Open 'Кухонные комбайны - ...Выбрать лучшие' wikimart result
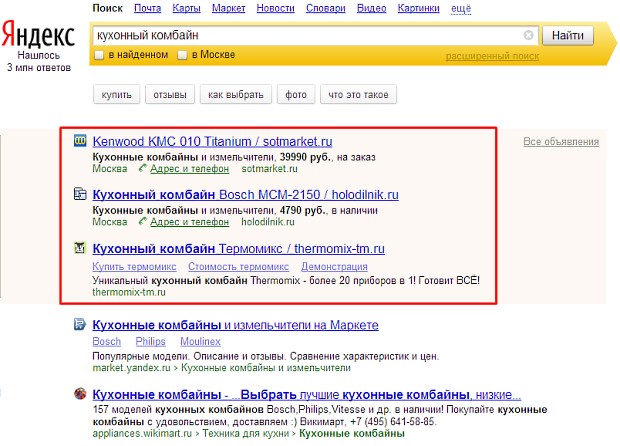Viewport: 620px width, 446px height. click(307, 395)
